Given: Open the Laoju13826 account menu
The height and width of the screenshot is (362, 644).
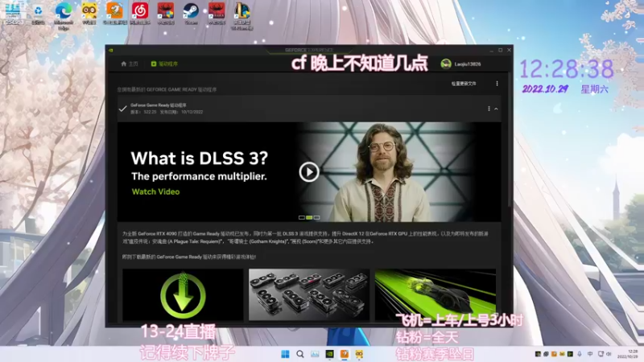Looking at the screenshot, I should (460, 64).
